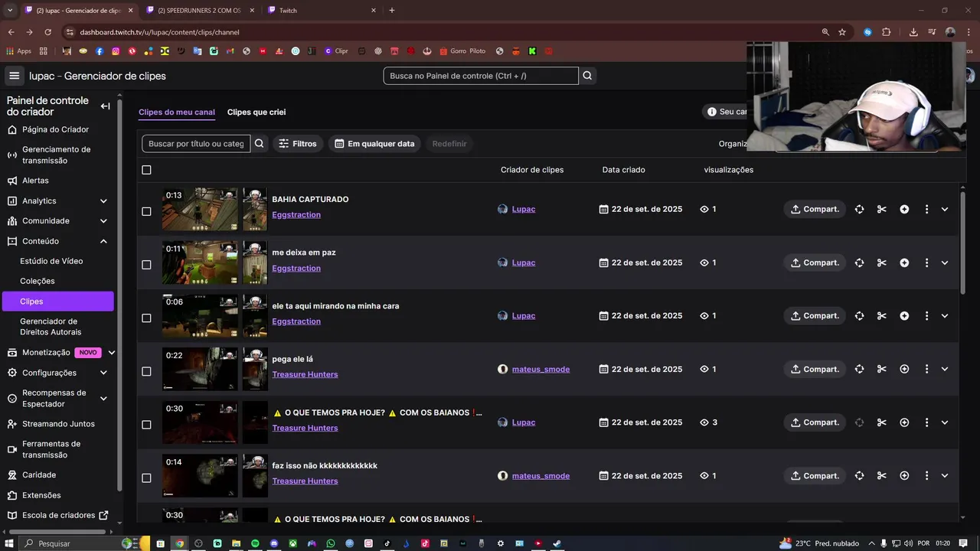Click the plus circle icon for ele ta aqui
Viewport: 980px width, 551px height.
click(904, 315)
